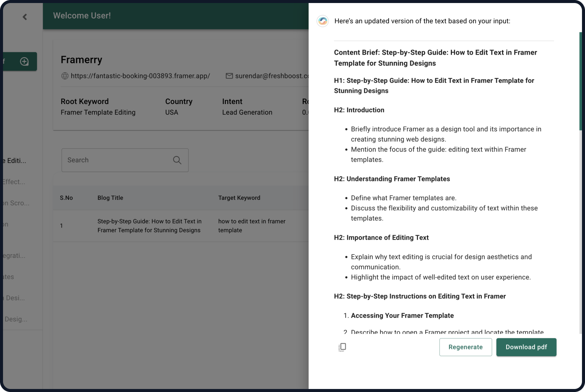Click the S.No column header
This screenshot has width=585, height=392.
[66, 198]
